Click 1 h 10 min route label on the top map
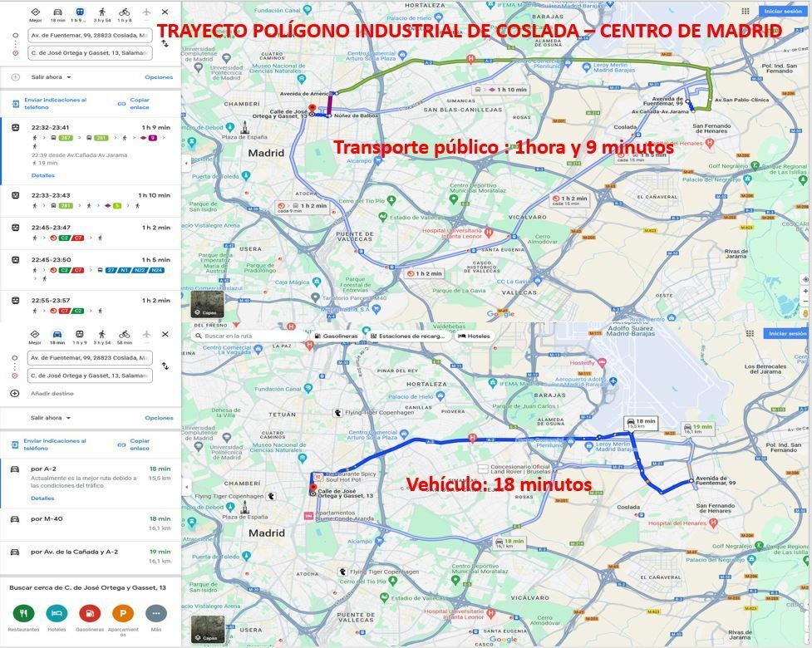 pyautogui.click(x=501, y=90)
